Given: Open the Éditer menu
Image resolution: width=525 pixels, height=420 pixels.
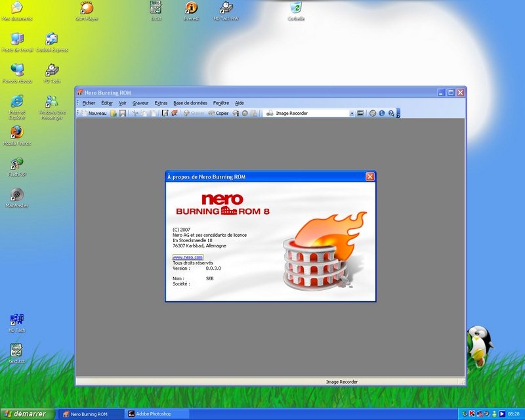Looking at the screenshot, I should coord(107,103).
